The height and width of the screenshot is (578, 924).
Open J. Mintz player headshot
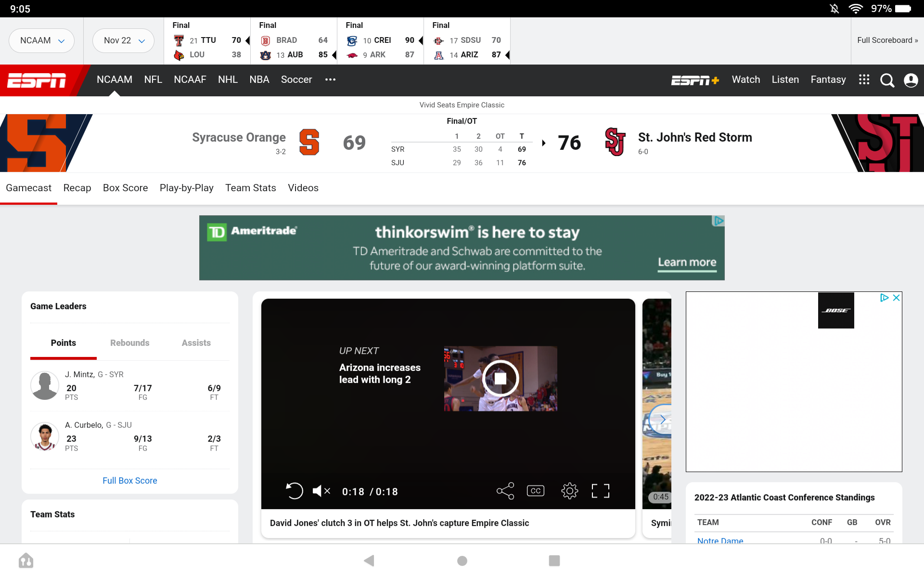coord(45,385)
